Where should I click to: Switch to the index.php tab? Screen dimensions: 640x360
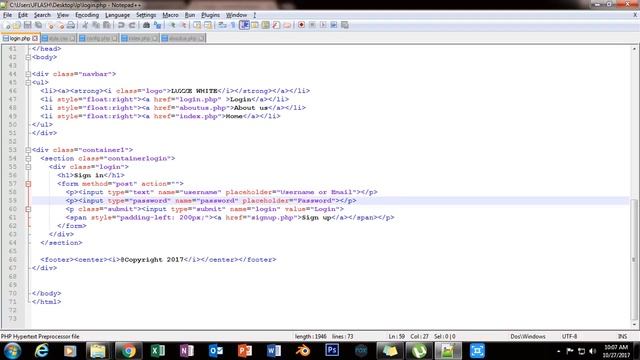click(x=140, y=38)
